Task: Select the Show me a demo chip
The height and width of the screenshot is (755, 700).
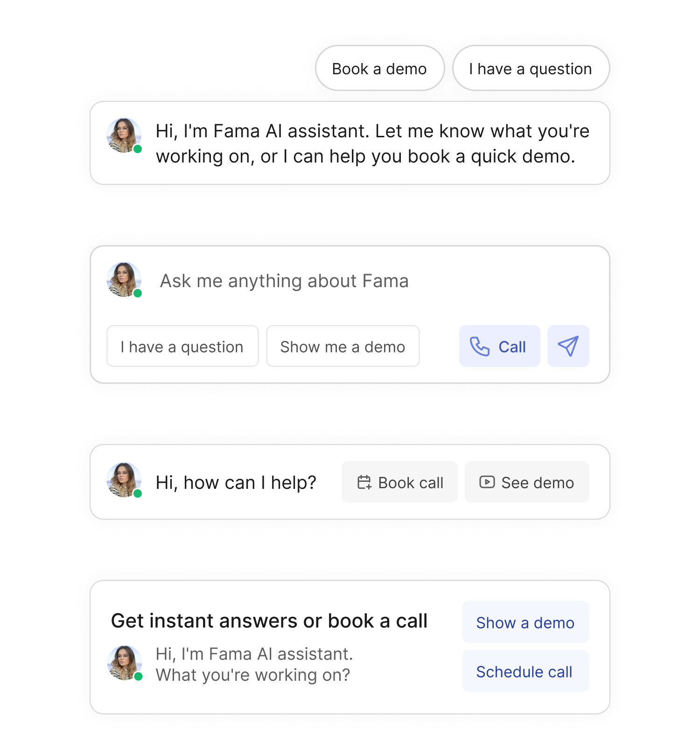Action: (x=343, y=346)
